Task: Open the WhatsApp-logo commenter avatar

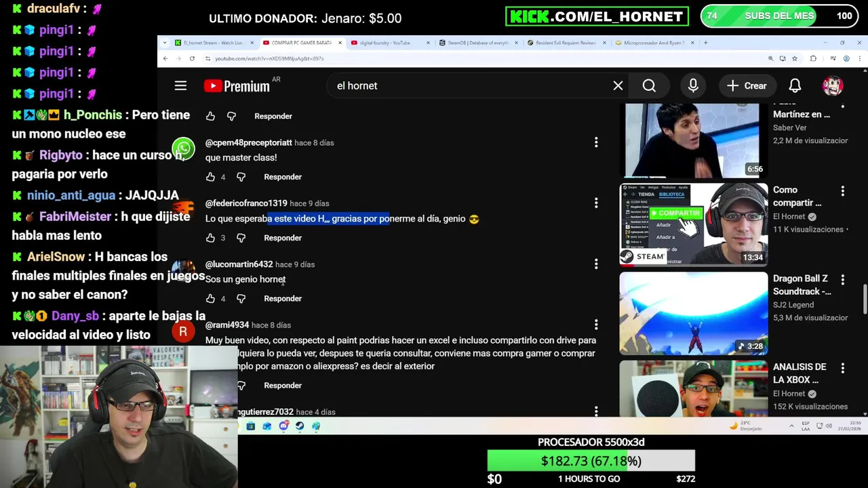Action: click(183, 149)
